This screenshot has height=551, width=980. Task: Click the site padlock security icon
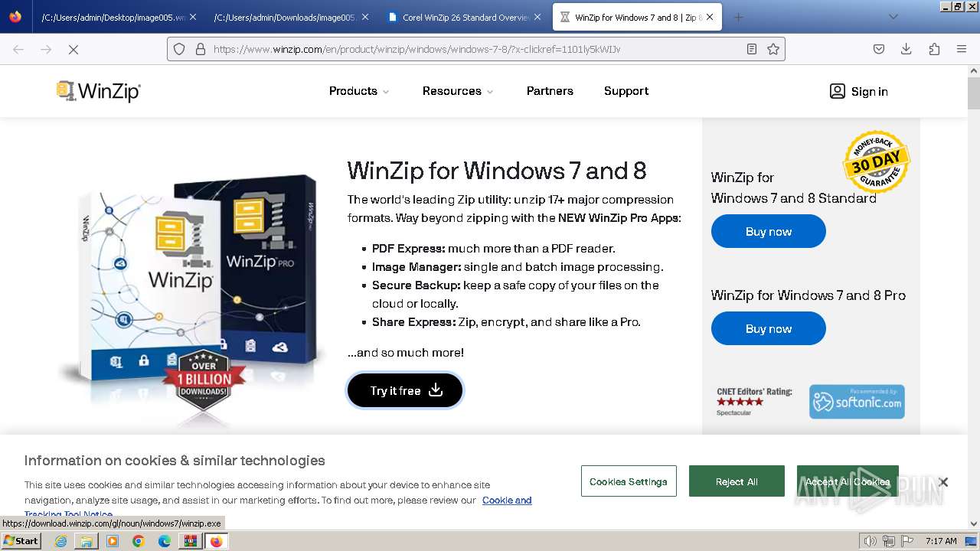(x=201, y=49)
